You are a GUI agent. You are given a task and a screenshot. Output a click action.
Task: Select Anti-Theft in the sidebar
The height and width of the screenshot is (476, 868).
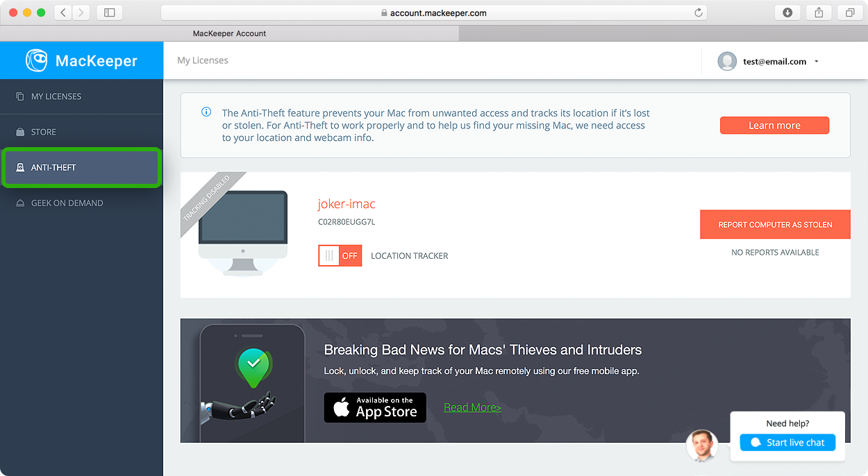(81, 167)
